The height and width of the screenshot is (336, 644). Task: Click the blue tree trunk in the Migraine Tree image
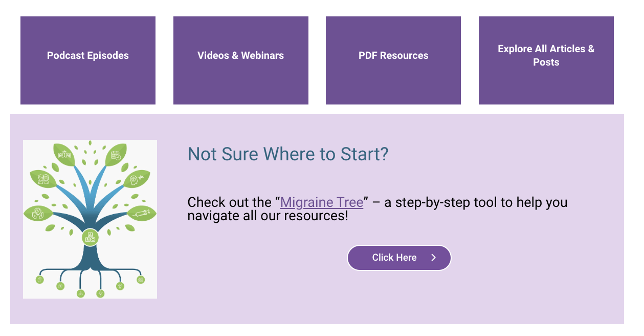tap(91, 256)
